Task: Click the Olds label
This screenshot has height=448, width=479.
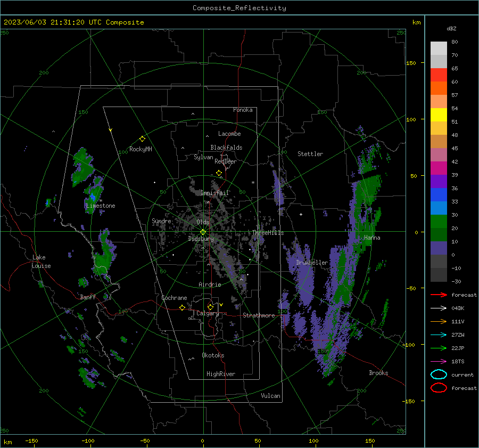Action: point(203,222)
